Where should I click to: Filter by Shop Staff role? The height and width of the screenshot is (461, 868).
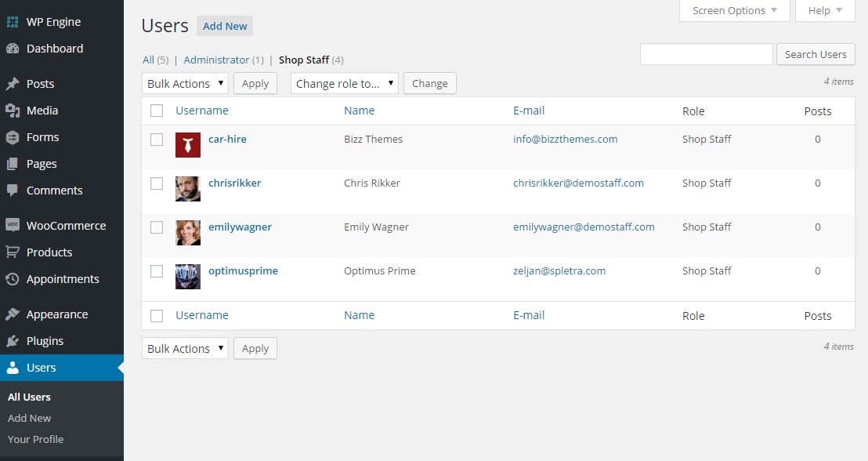(x=304, y=60)
